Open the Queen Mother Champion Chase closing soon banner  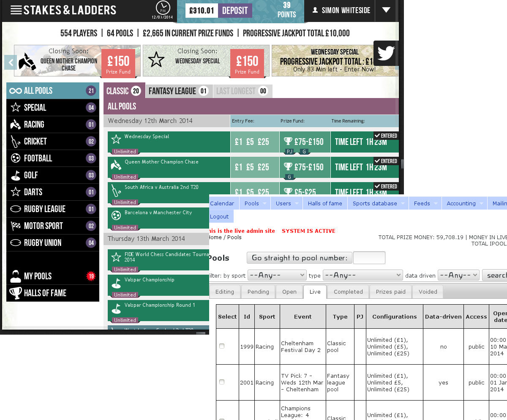(77, 61)
